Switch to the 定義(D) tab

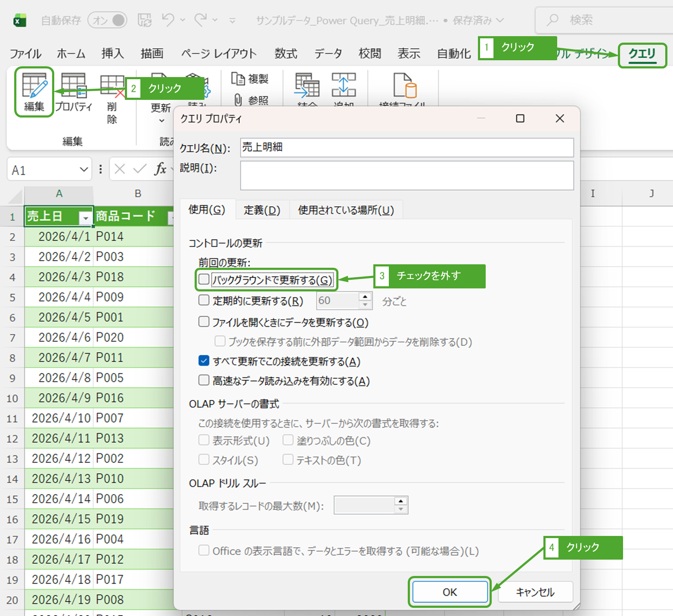(262, 210)
